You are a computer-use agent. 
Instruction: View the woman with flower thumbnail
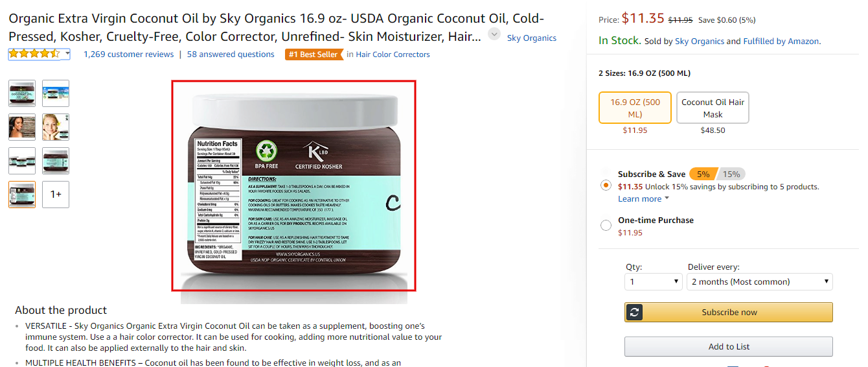pos(56,127)
